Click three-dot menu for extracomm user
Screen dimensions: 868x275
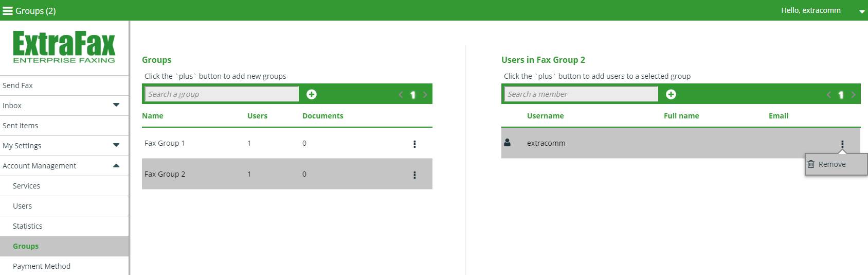(842, 144)
